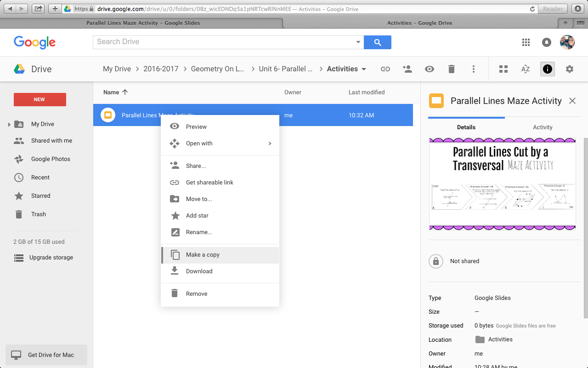Toggle the Preview eye icon in toolbar
The image size is (588, 368).
[430, 69]
